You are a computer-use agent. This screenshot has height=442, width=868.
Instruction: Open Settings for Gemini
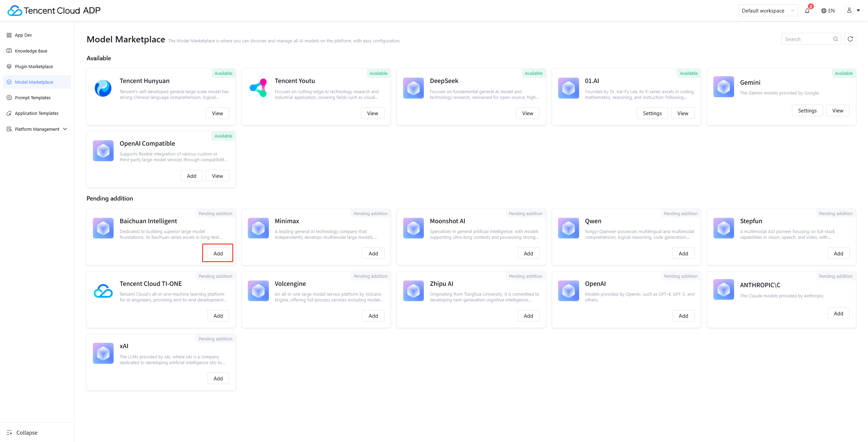pos(807,110)
